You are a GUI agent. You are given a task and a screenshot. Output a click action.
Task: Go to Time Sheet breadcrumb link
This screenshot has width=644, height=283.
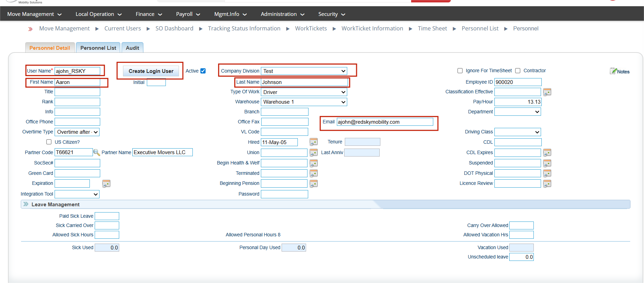tap(433, 28)
